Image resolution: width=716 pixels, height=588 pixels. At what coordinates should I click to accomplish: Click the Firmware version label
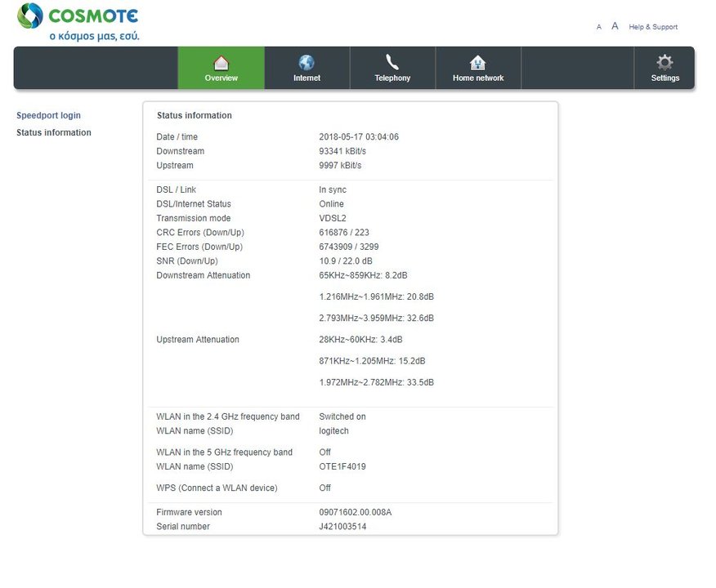tap(189, 512)
